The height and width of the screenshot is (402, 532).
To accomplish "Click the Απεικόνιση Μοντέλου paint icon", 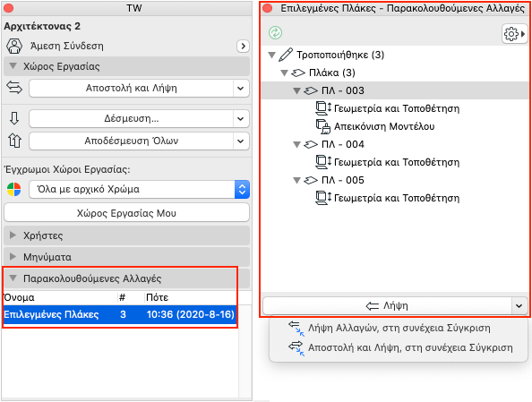I will pos(323,126).
